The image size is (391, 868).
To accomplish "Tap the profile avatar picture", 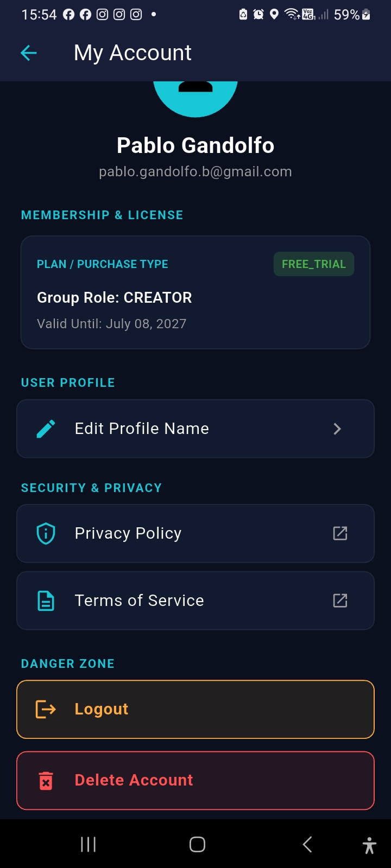I will 195,99.
